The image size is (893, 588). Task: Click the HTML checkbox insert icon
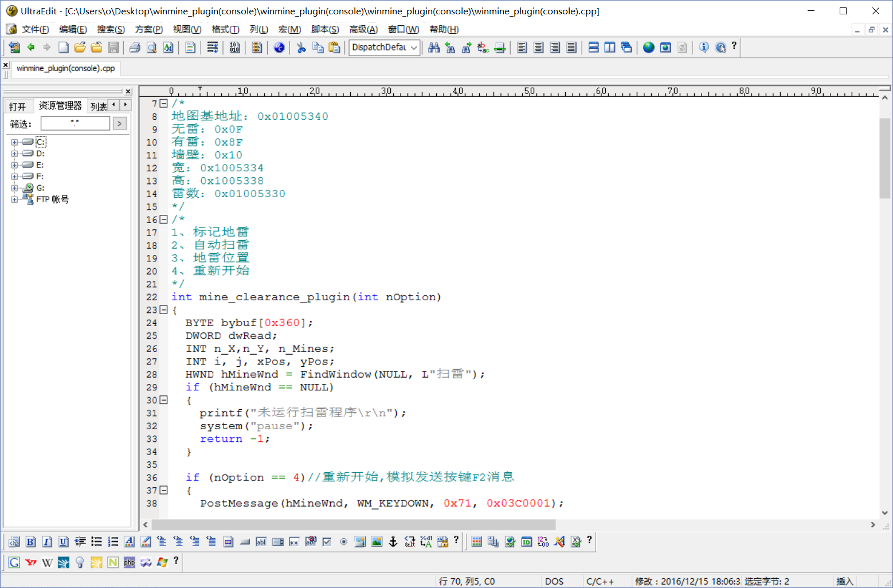[x=327, y=542]
